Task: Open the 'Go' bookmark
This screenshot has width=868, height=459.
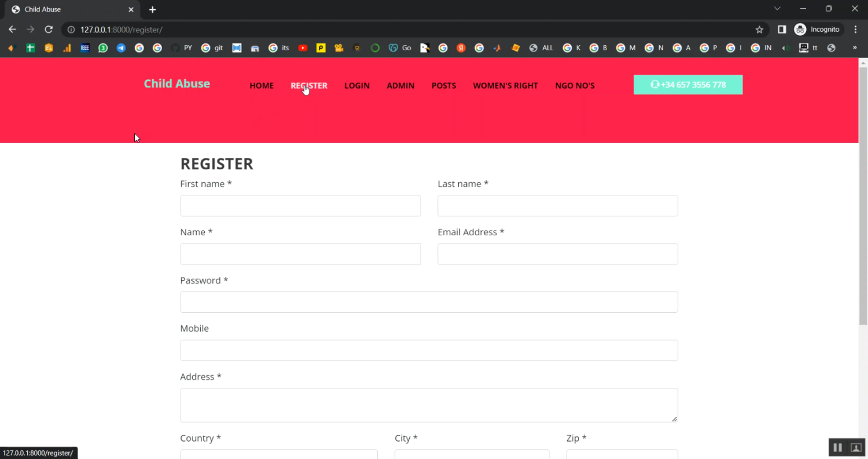Action: [x=400, y=48]
